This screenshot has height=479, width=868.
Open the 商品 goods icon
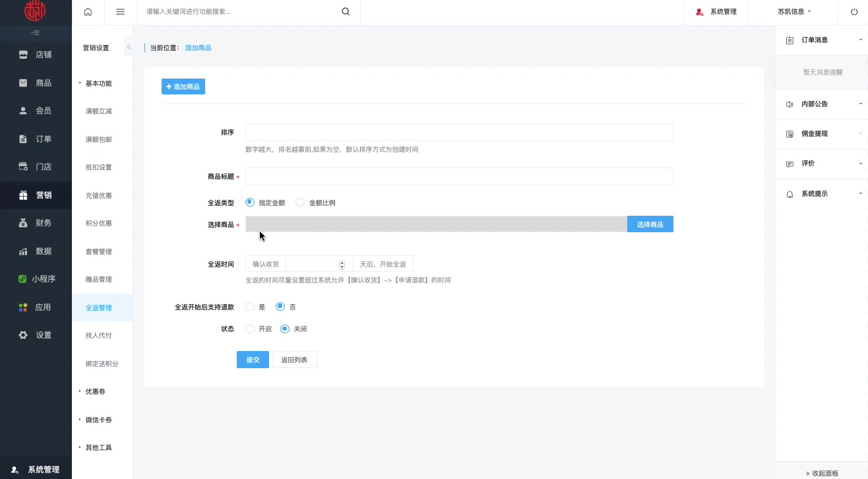tap(23, 83)
